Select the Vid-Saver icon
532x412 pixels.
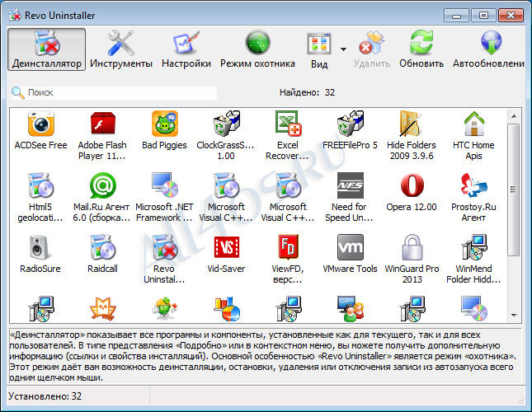pos(226,247)
